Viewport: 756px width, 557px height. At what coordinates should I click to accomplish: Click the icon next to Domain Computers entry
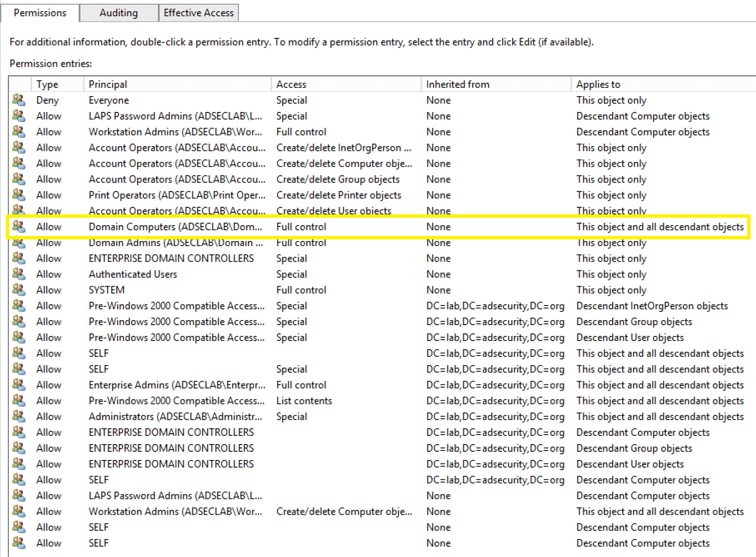pyautogui.click(x=18, y=227)
